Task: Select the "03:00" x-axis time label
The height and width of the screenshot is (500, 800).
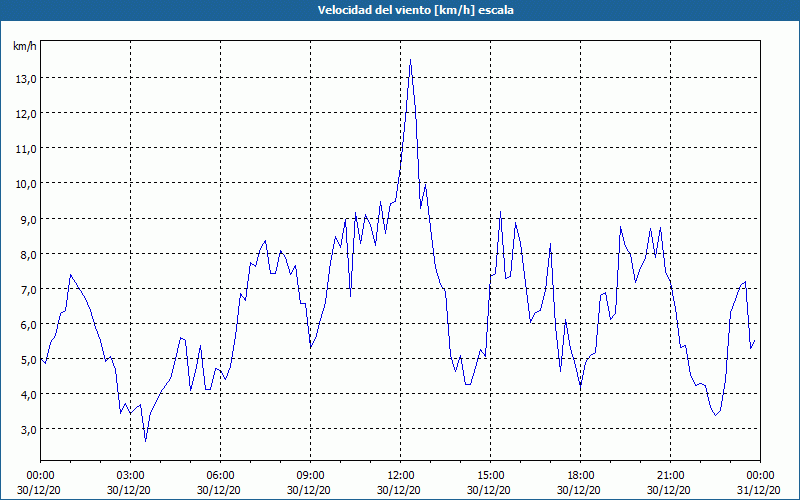Action: [130, 476]
